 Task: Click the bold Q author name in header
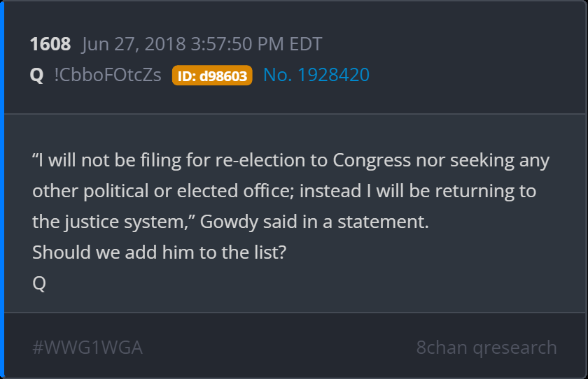click(x=37, y=75)
